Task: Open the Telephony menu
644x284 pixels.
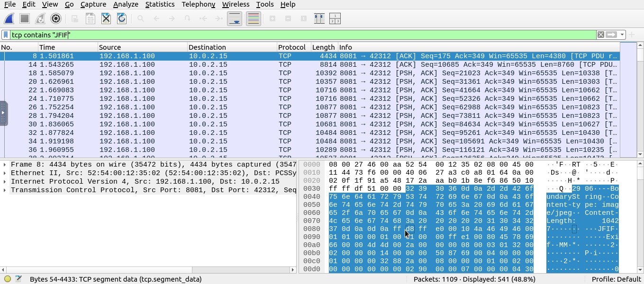Action: (x=198, y=4)
